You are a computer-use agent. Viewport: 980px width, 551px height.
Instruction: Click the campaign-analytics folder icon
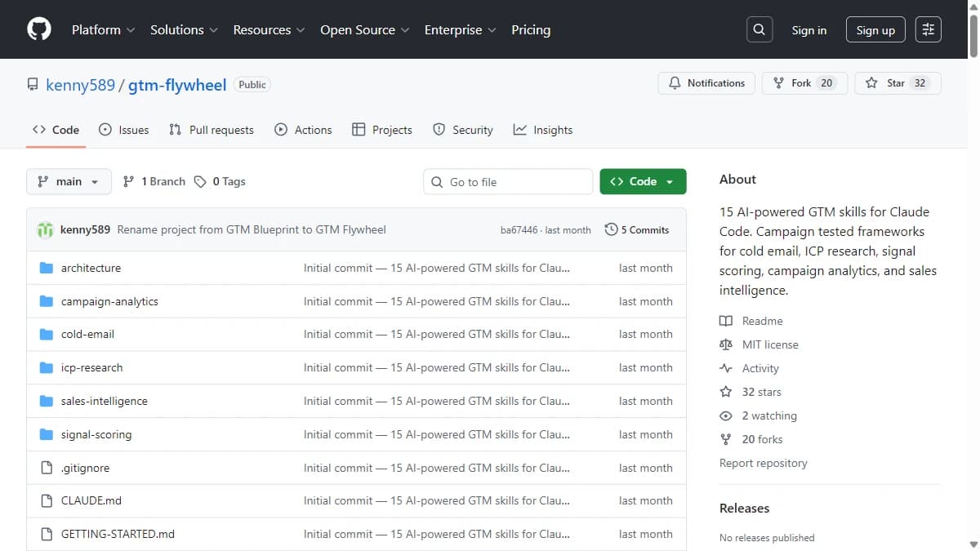point(47,301)
